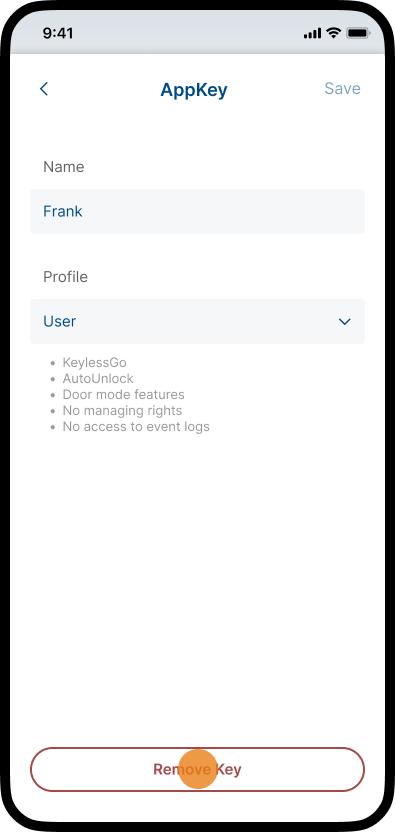Screen dimensions: 395x832
Task: Tap No access to event logs
Action: point(136,427)
